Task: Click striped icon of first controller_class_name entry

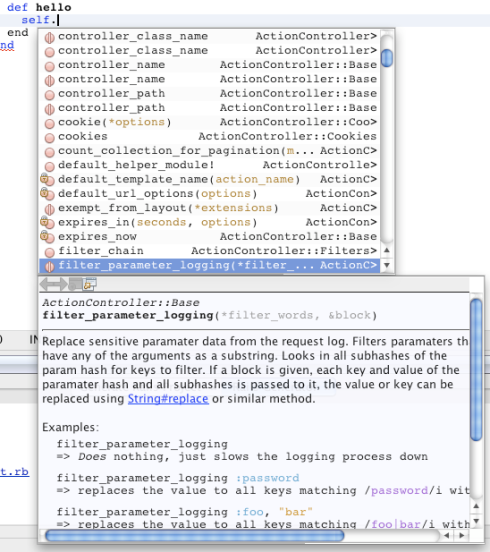Action: click(50, 37)
